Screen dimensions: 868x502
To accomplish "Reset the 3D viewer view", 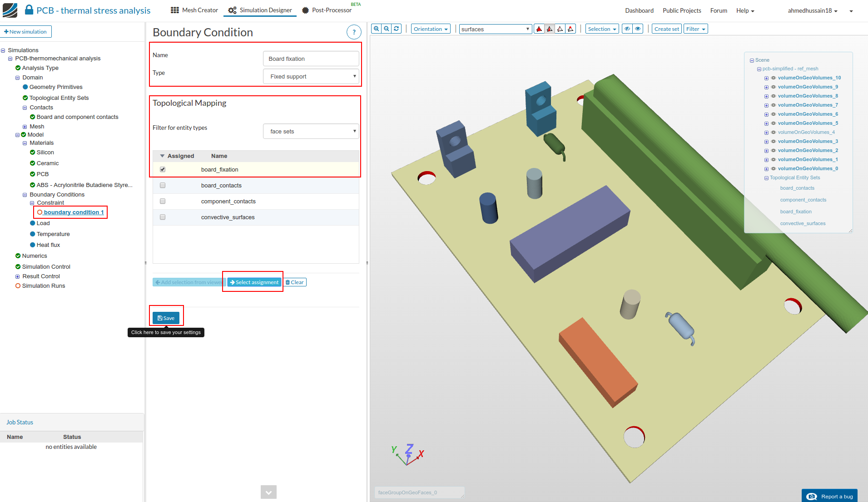I will point(397,29).
